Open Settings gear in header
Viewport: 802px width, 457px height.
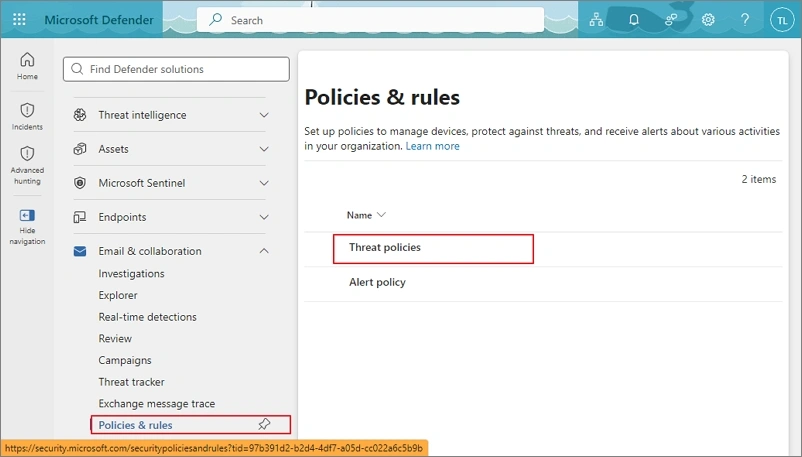[708, 19]
